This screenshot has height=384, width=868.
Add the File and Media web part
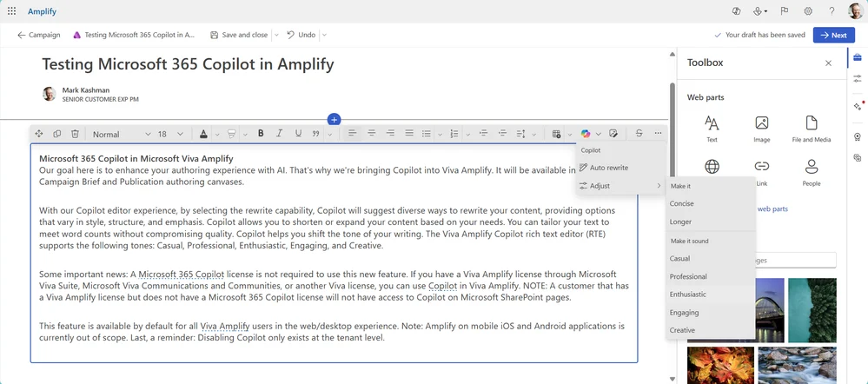coord(811,128)
